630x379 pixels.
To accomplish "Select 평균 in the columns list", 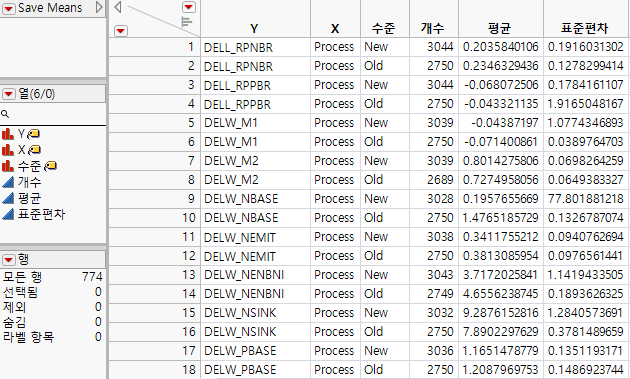I will point(29,198).
